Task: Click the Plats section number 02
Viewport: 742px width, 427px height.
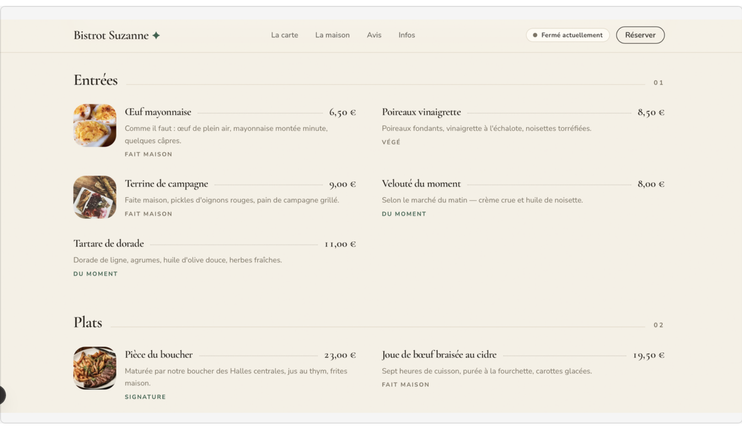Action: point(658,325)
